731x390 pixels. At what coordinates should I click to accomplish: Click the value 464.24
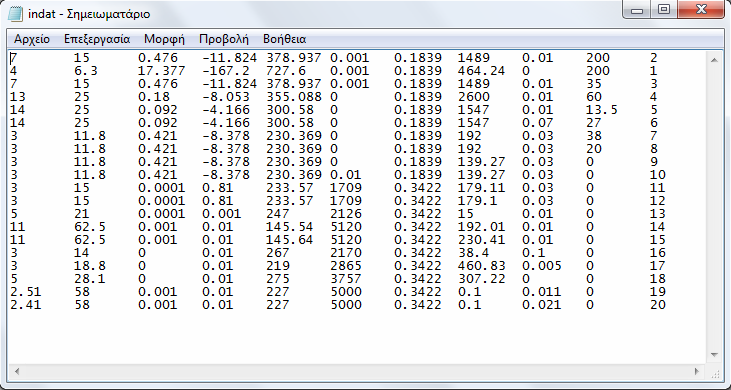481,71
